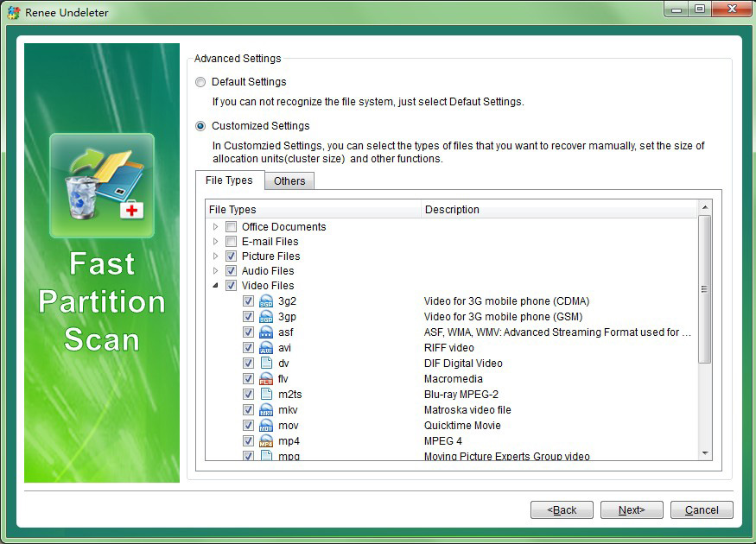This screenshot has height=544, width=756.
Task: Click the 3g2 file type icon
Action: coord(266,301)
